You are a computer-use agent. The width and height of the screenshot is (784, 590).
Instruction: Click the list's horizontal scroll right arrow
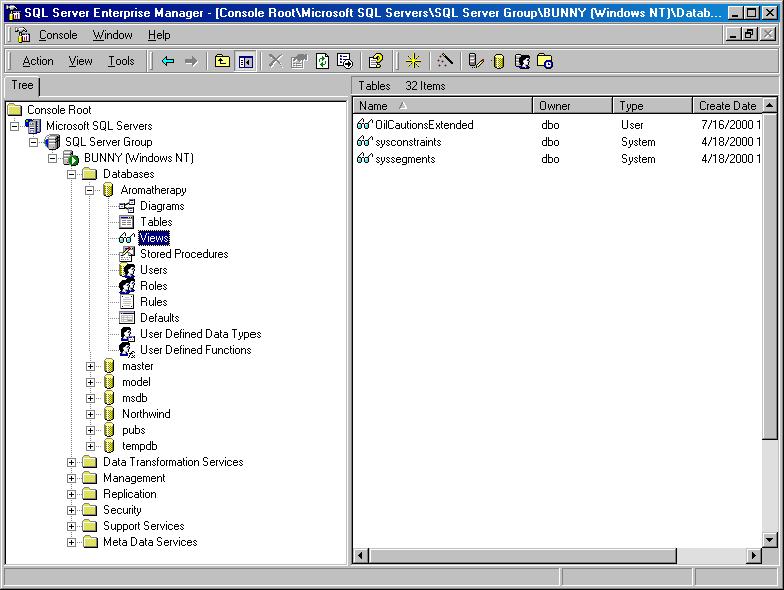[754, 556]
